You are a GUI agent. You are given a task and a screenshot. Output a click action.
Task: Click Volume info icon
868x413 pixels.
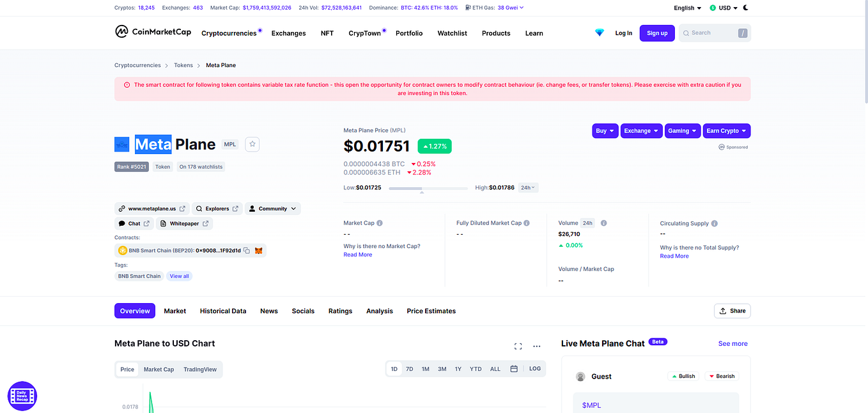coord(603,223)
